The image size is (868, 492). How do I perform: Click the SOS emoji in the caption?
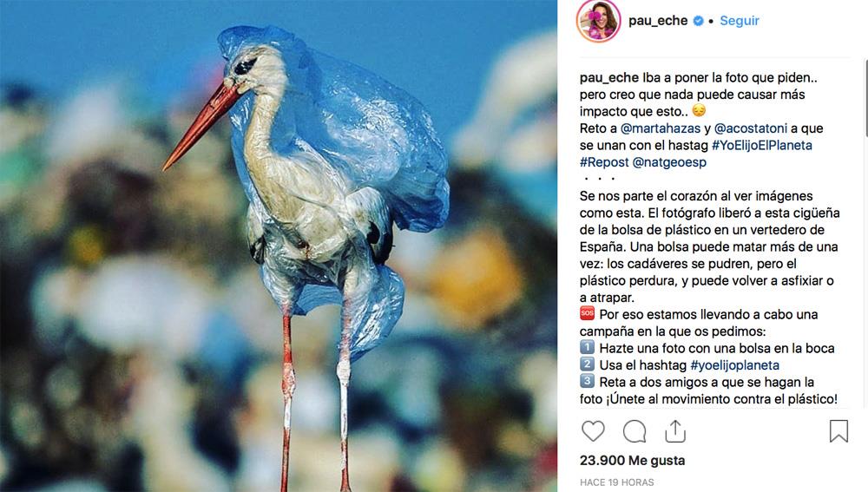pyautogui.click(x=587, y=314)
